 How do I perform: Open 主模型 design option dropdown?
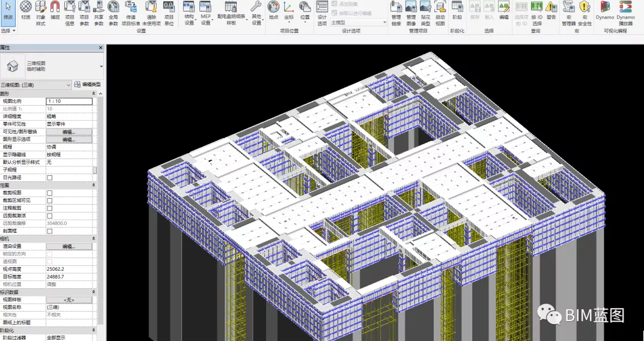click(359, 22)
